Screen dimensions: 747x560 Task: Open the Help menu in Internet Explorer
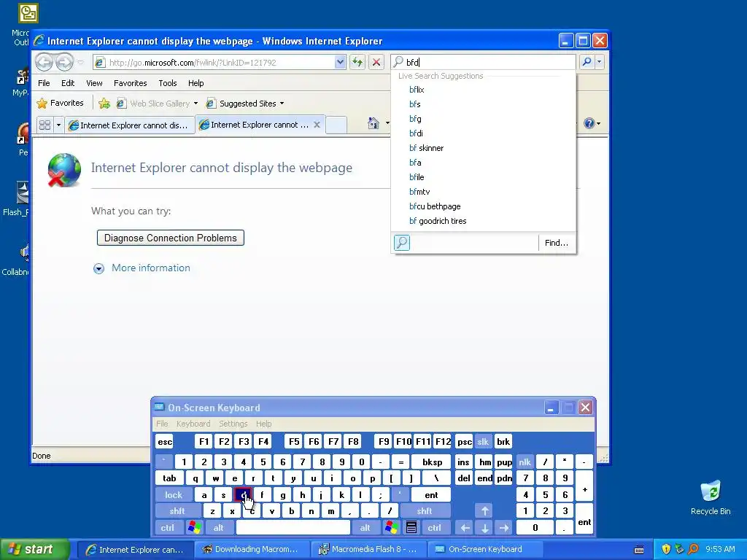tap(196, 83)
